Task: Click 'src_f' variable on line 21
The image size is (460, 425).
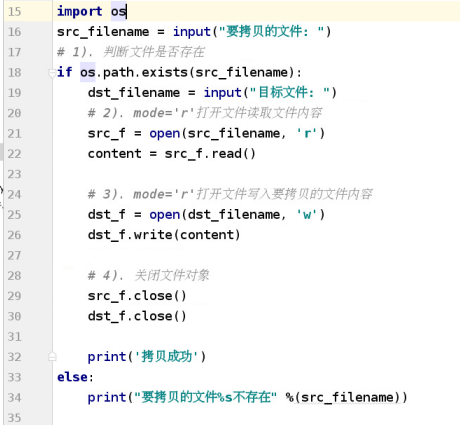Action: (107, 134)
